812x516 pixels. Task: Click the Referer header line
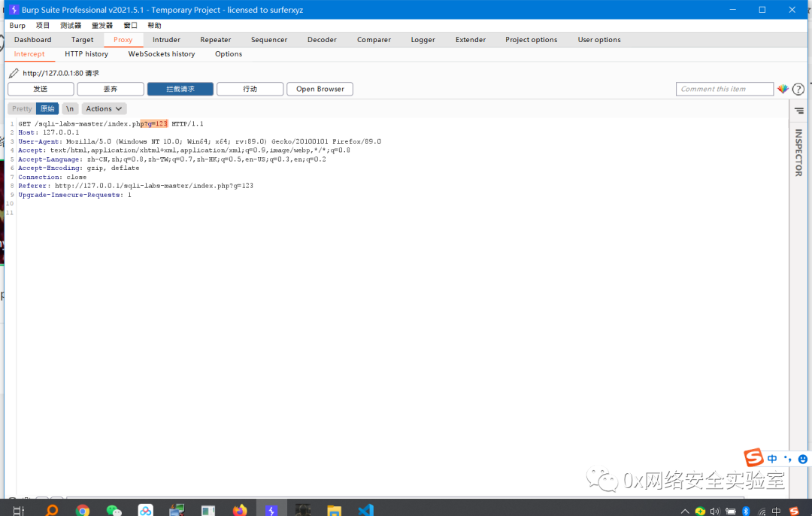click(135, 186)
